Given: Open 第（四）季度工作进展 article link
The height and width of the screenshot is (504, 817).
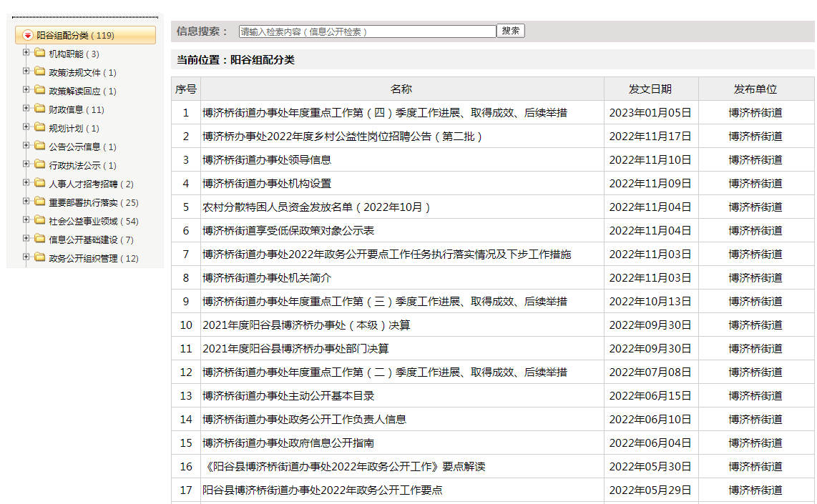Looking at the screenshot, I should click(384, 113).
